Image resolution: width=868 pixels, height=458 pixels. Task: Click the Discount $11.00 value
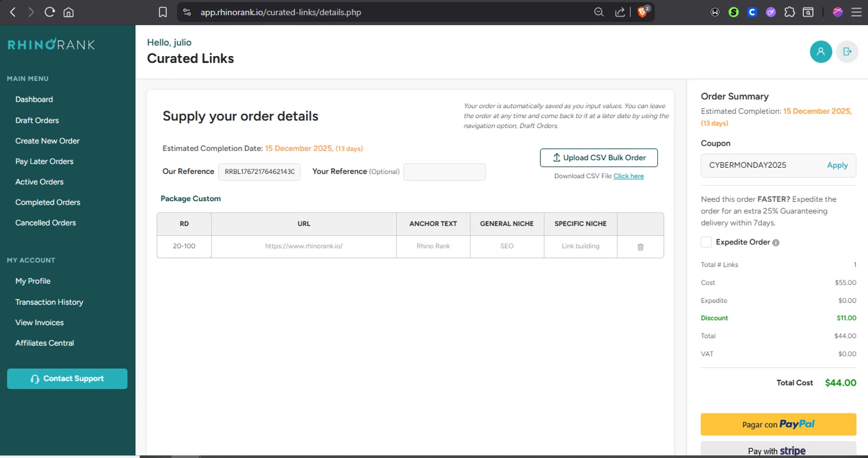(847, 318)
